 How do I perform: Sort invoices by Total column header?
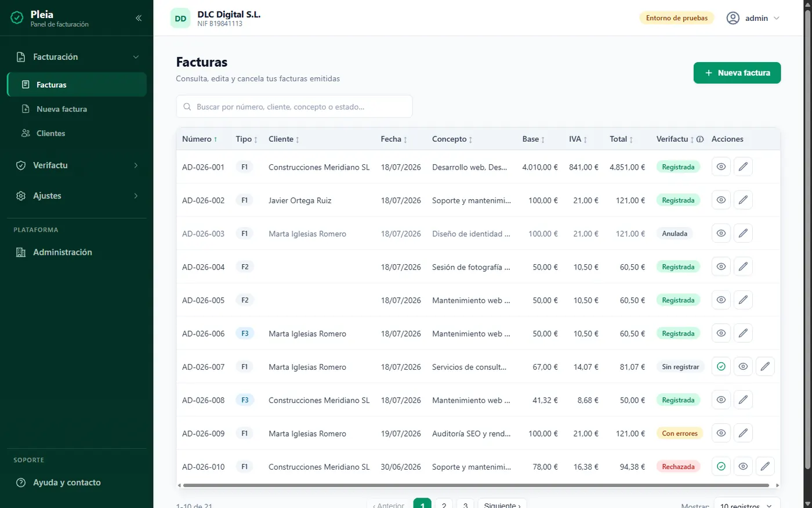pyautogui.click(x=621, y=139)
